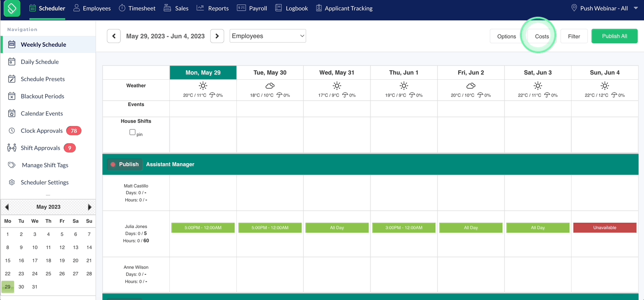Screen dimensions: 644x300
Task: Select the Sun, Jun 4 column header
Action: (x=605, y=73)
